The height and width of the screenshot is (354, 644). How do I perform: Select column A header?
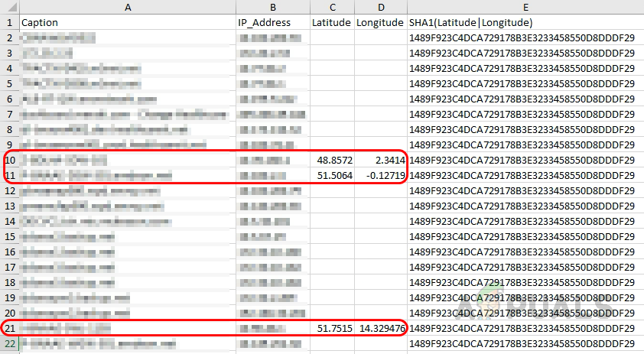pyautogui.click(x=128, y=7)
